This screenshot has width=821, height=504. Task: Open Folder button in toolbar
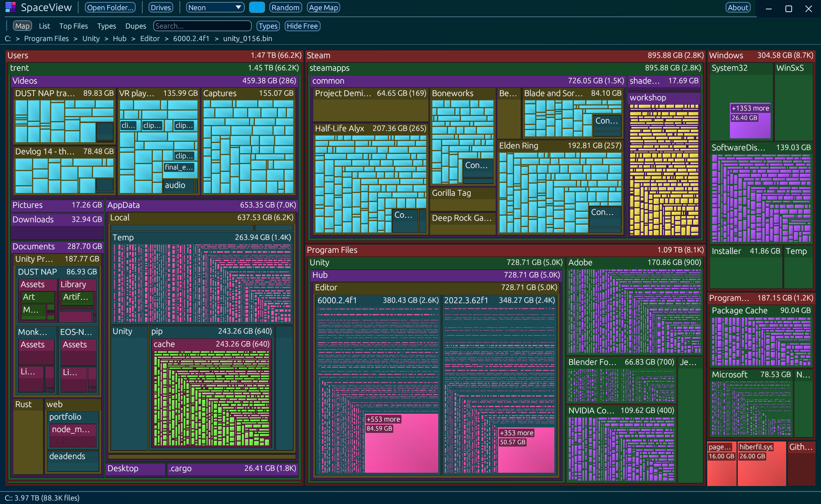[x=111, y=7]
